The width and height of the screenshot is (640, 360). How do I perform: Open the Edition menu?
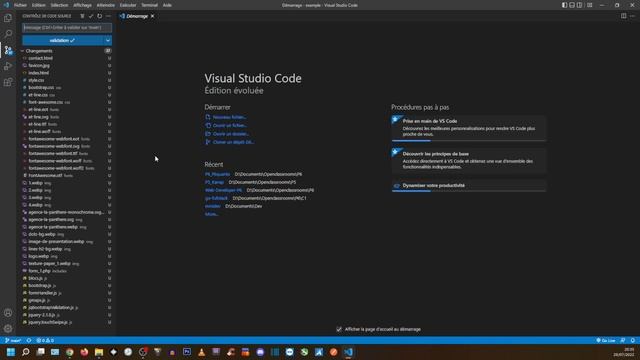coord(39,5)
